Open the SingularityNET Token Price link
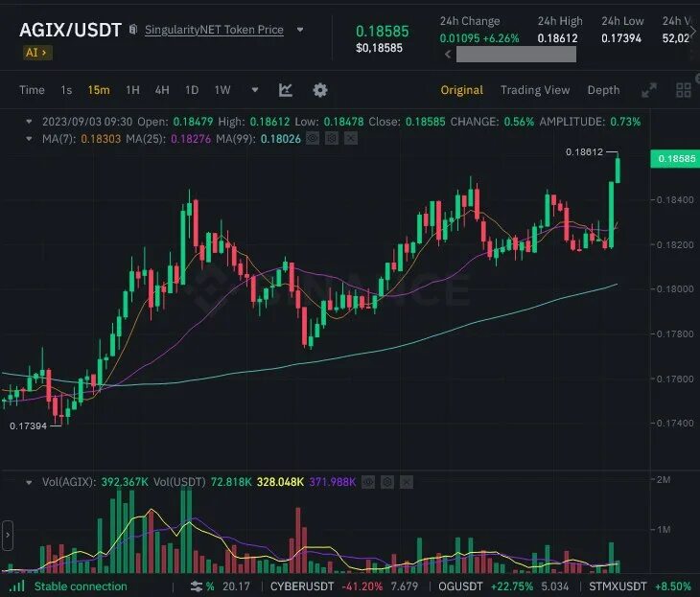The height and width of the screenshot is (597, 700). (214, 30)
